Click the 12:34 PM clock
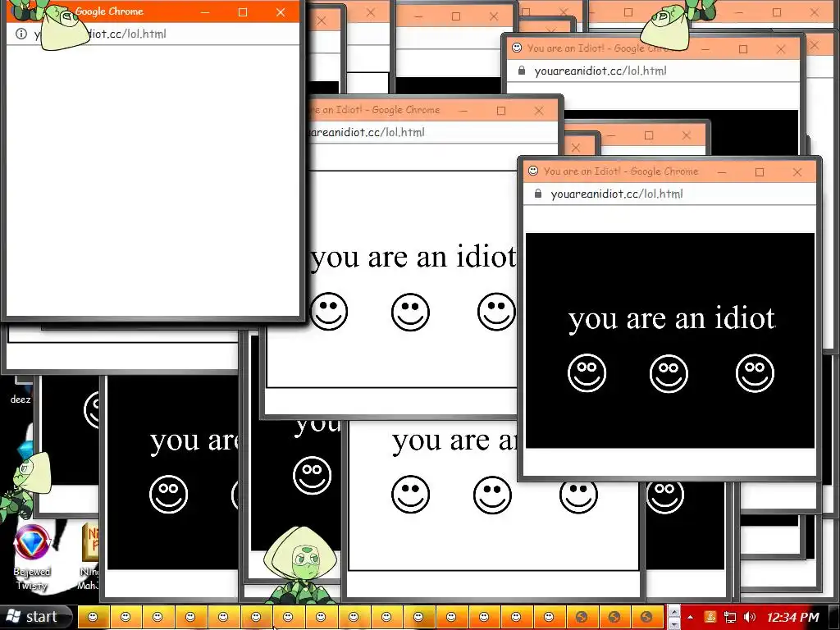This screenshot has width=840, height=630. (793, 617)
